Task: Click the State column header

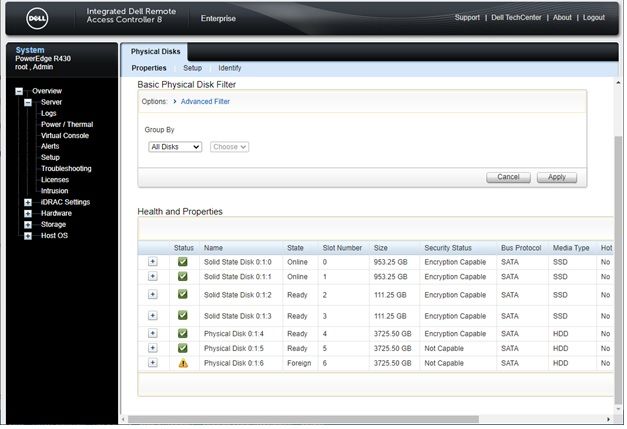Action: click(295, 248)
